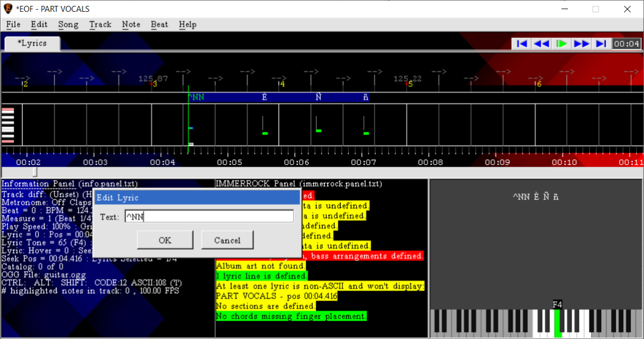This screenshot has height=339, width=644.
Task: Jump to the song start with the rewind-to-beginning button
Action: click(521, 44)
